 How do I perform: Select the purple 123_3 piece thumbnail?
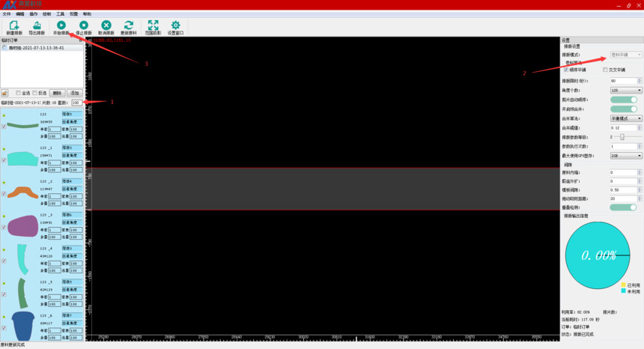pyautogui.click(x=23, y=226)
